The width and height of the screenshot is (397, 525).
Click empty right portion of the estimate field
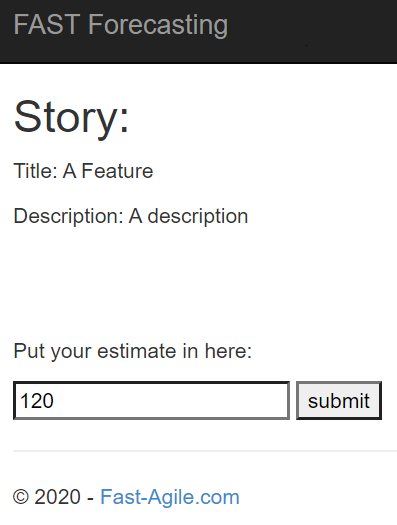[x=201, y=400]
